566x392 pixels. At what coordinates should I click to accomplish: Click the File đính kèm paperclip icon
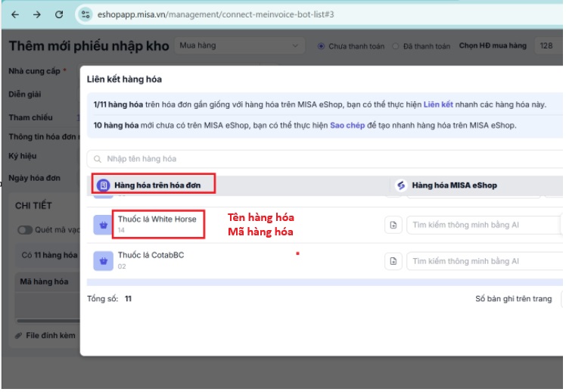(18, 336)
